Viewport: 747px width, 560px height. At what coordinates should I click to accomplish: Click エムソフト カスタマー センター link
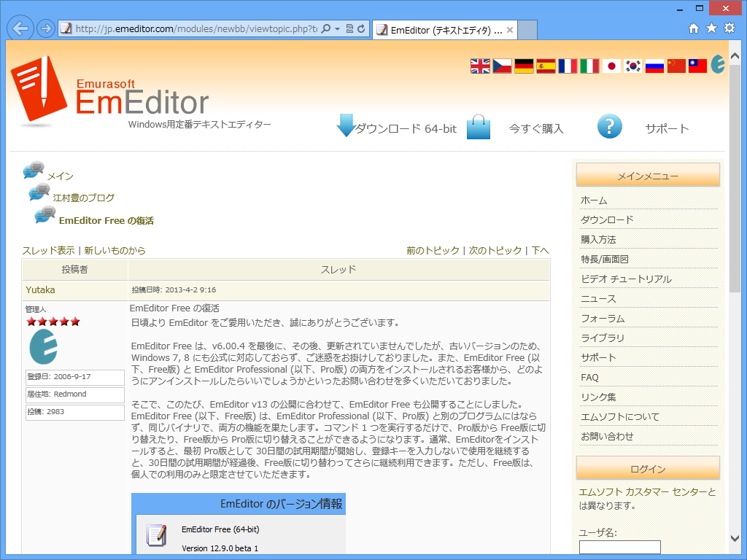pos(643,492)
